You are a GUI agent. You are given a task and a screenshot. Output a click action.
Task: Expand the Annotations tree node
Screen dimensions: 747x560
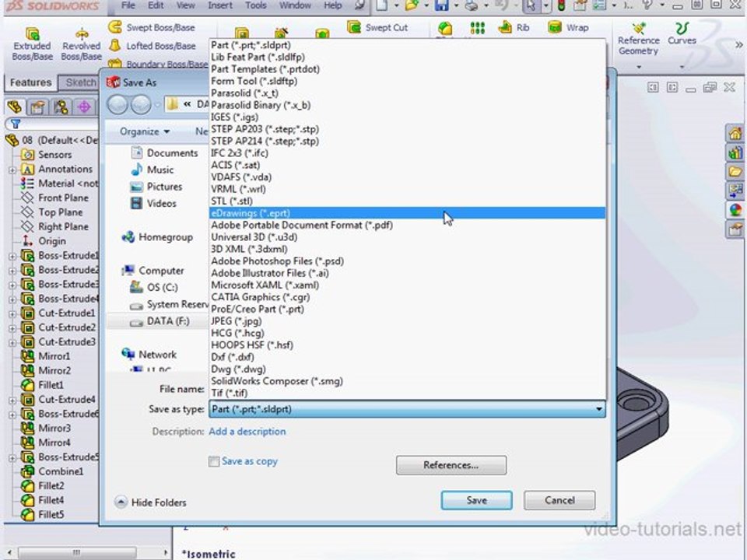pos(12,170)
